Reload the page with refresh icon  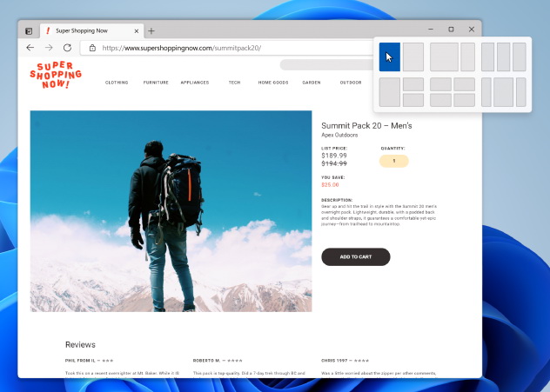click(x=67, y=48)
